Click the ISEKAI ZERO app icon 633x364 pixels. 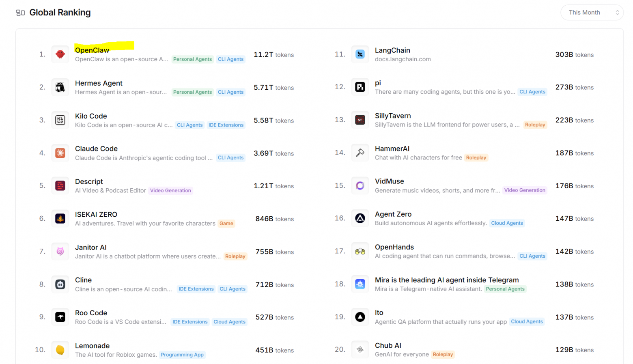[60, 219]
